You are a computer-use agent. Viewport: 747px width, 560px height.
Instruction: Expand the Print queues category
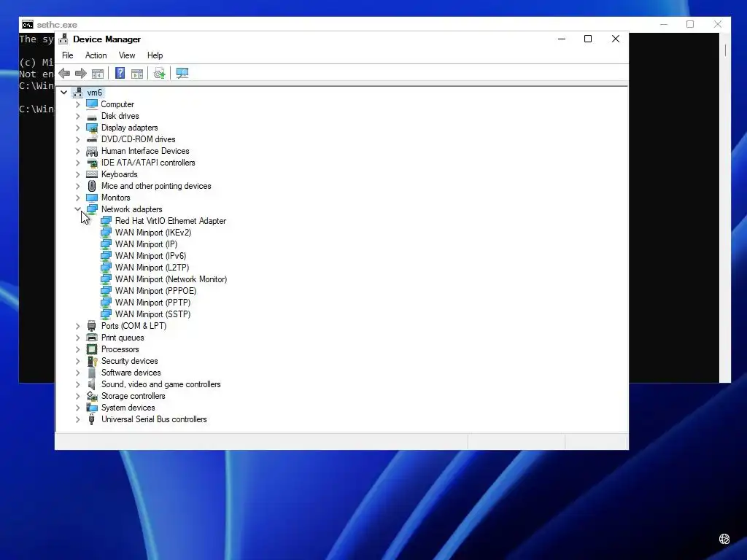77,338
